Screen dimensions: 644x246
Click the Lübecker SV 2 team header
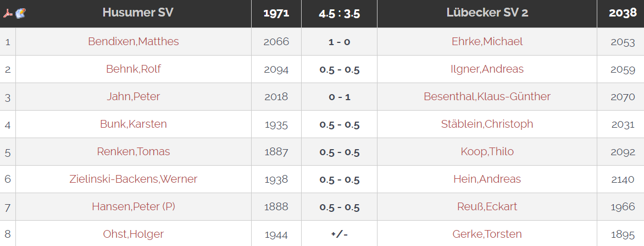(x=487, y=13)
